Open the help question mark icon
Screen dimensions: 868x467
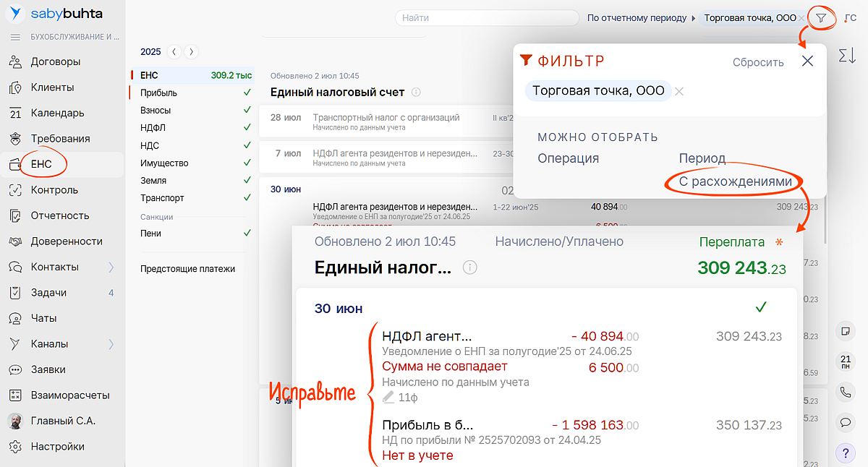click(x=844, y=453)
